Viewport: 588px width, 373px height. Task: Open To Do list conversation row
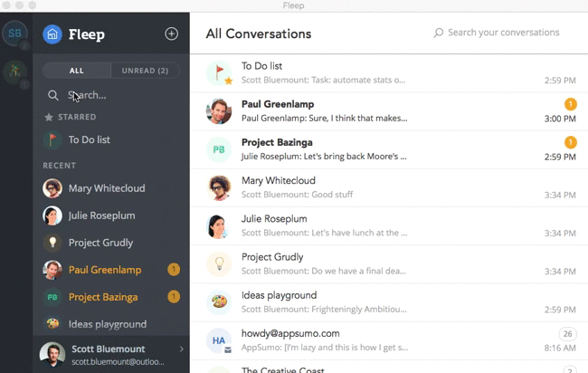[x=389, y=73]
